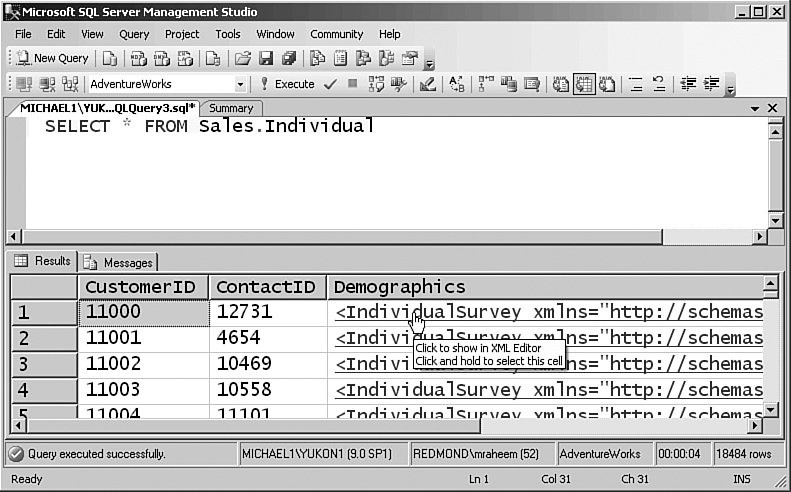Switch to the Messages tab

click(119, 262)
